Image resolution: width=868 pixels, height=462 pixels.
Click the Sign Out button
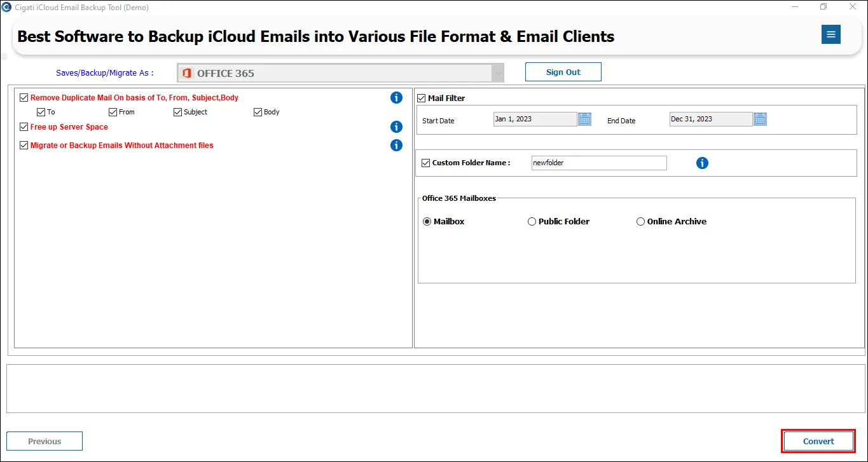(x=563, y=72)
